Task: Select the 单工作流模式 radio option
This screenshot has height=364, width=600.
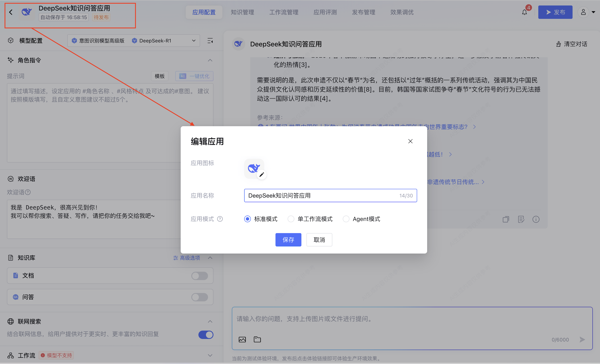Action: coord(291,219)
